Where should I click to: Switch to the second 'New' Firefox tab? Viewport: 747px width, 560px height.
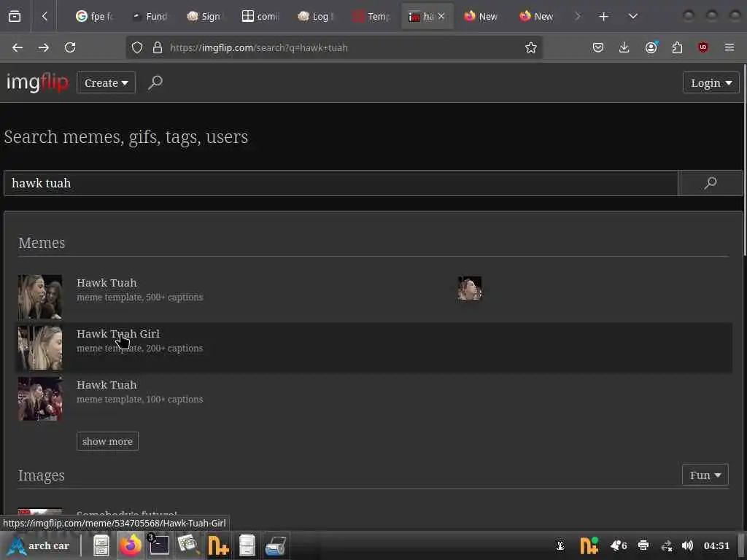536,17
